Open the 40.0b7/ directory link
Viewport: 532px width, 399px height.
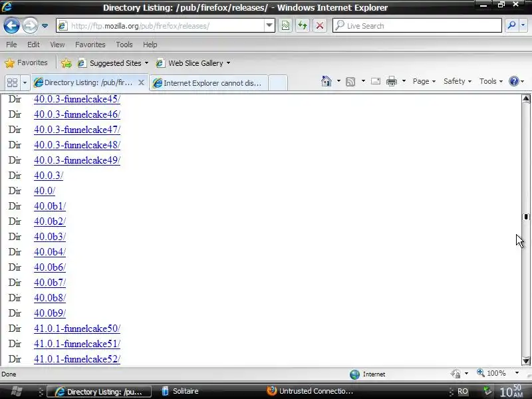pos(50,283)
